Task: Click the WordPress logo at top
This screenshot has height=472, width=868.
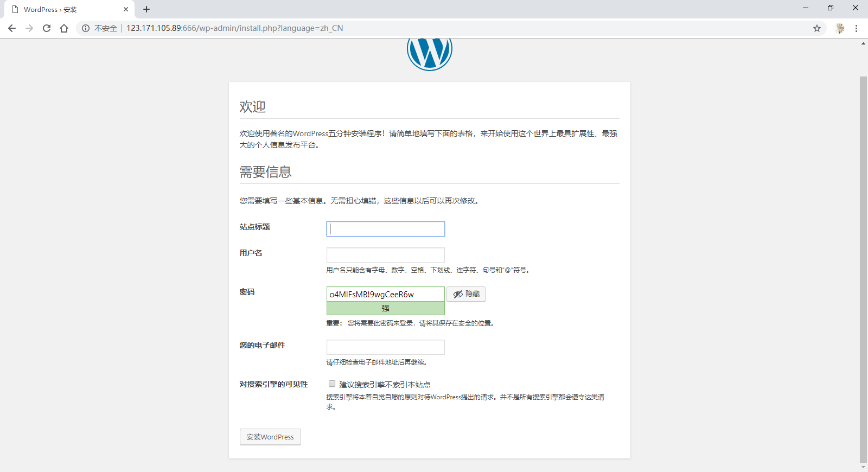Action: click(x=429, y=53)
